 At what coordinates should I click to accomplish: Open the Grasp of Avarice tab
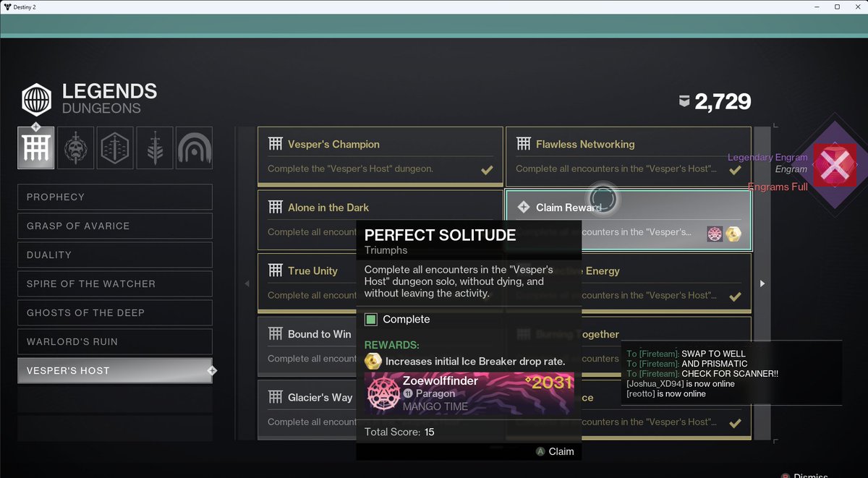coord(115,226)
